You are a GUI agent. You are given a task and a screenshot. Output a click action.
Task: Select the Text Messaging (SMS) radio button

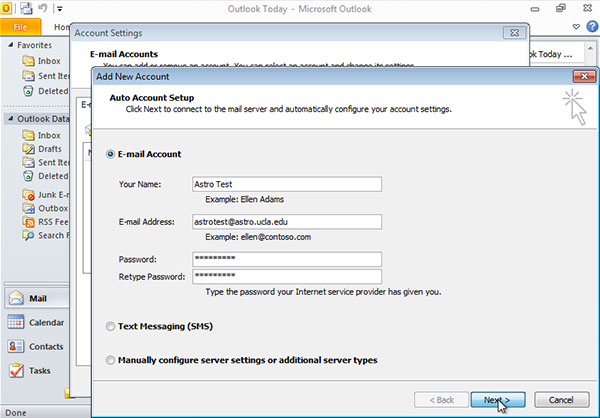[x=110, y=326]
